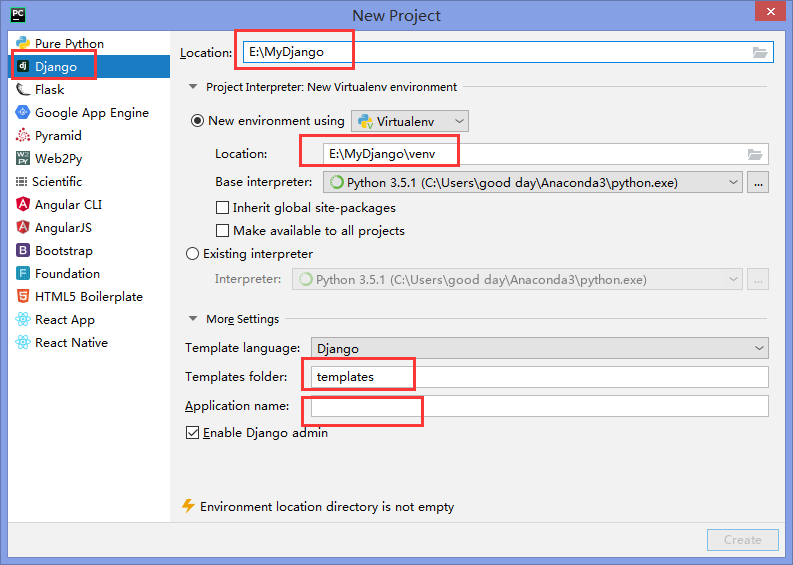Select Flask project type
Screen dimensions: 793x565
(89, 90)
